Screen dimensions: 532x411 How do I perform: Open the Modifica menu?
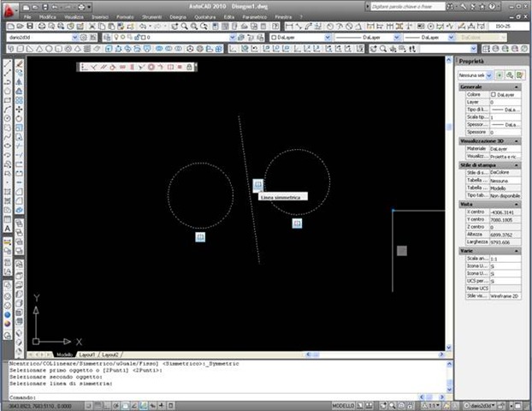point(48,16)
